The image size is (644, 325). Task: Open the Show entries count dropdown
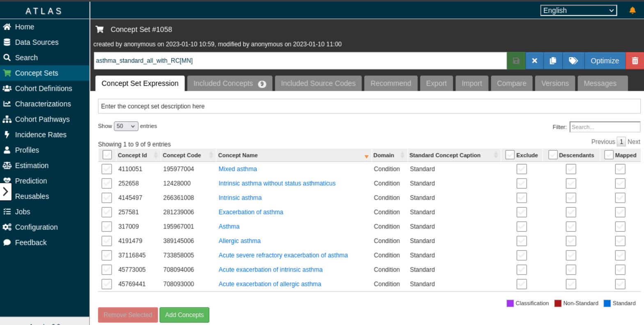(126, 126)
